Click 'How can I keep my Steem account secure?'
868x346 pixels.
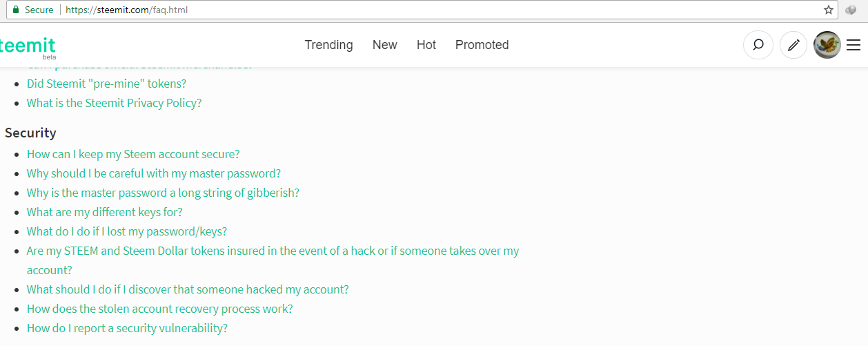click(133, 154)
